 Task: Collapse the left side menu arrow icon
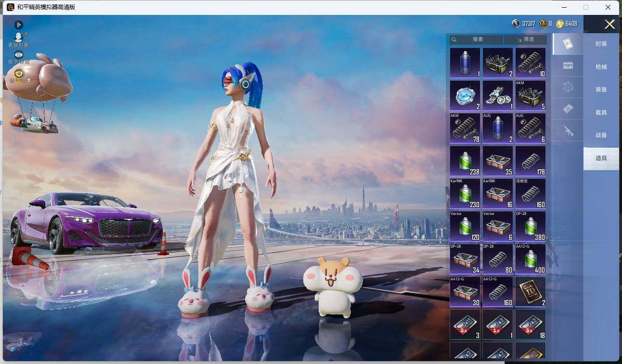click(x=18, y=25)
